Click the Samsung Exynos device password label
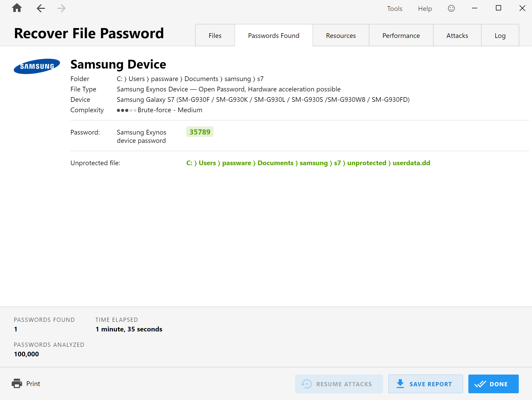 pos(142,136)
